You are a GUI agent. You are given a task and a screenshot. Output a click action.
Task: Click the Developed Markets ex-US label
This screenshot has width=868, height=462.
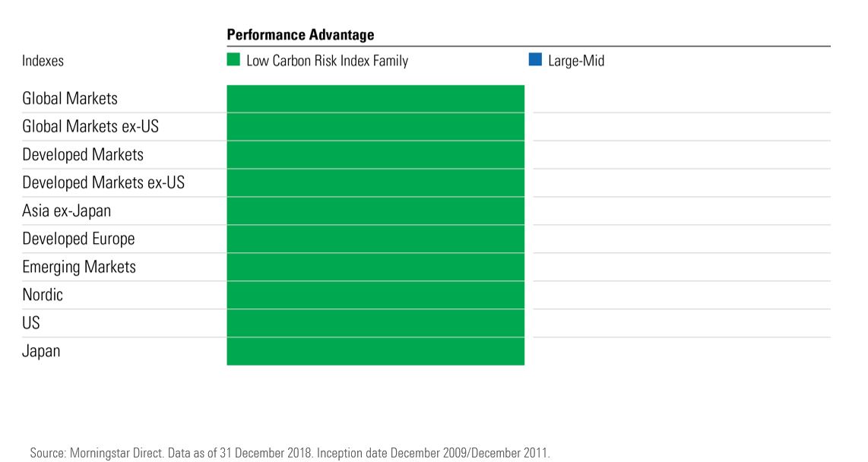click(x=103, y=183)
